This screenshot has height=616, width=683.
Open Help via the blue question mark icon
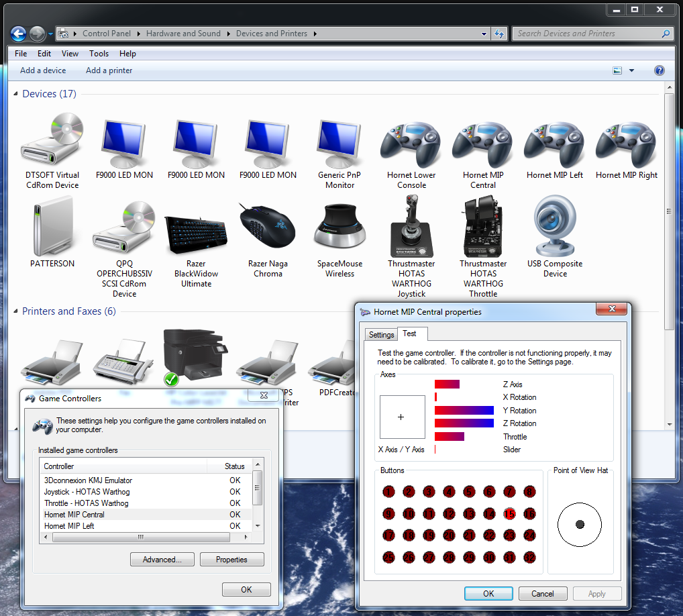659,70
